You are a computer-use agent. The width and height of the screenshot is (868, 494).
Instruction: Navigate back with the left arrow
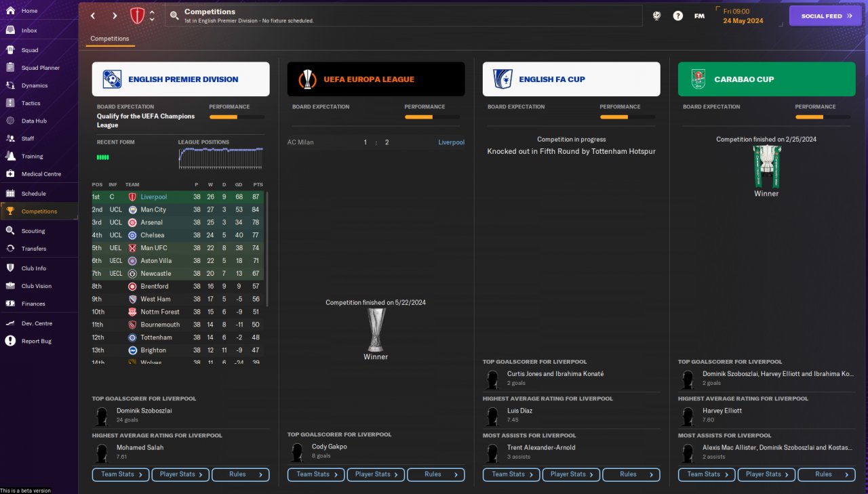(93, 16)
